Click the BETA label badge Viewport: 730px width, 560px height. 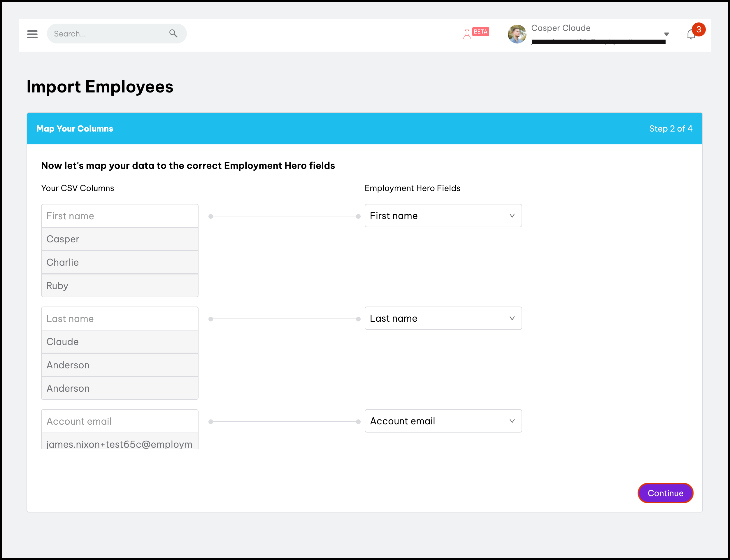tap(480, 32)
